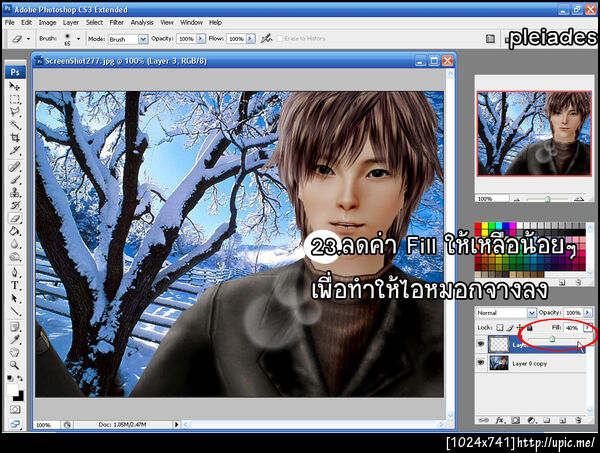
Task: Open status bar info arrow
Action: pos(176,424)
